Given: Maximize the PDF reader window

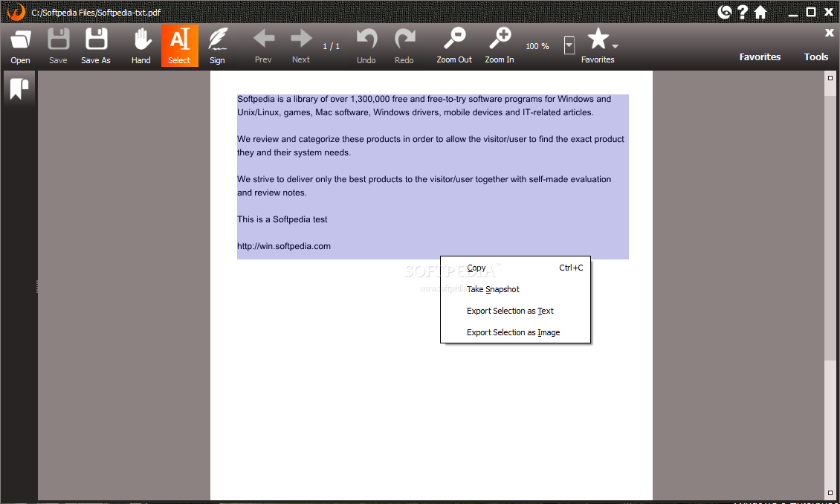Looking at the screenshot, I should click(811, 12).
